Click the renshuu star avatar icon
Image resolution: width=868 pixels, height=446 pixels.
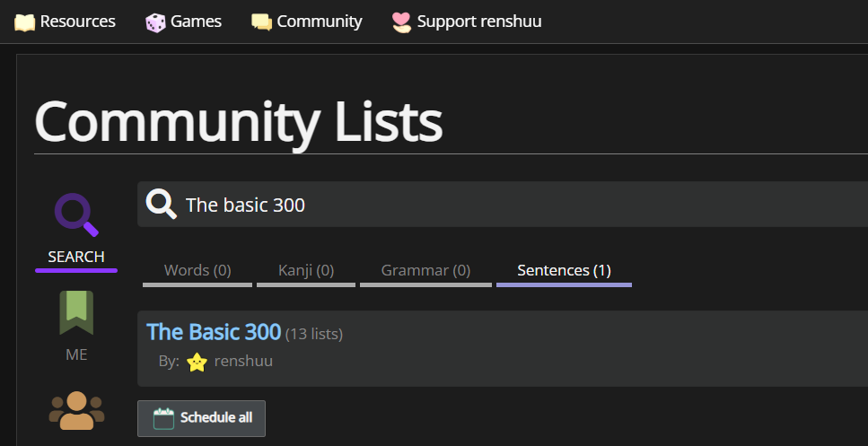point(197,363)
